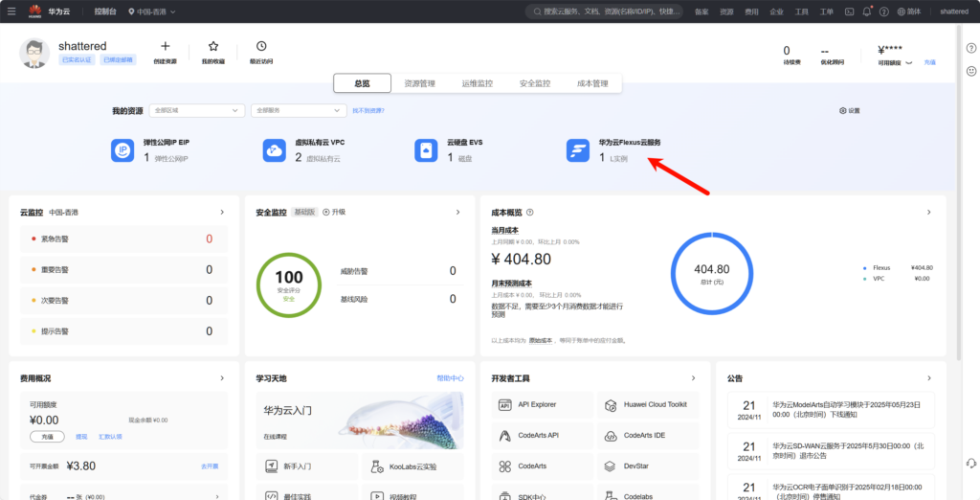980x500 pixels.
Task: Click the plus icon to create resource
Action: point(165,46)
